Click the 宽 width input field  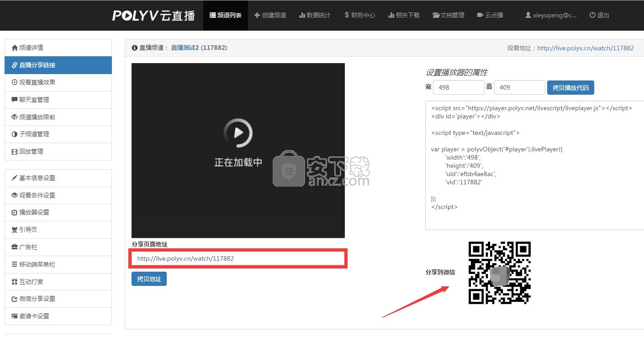point(458,87)
